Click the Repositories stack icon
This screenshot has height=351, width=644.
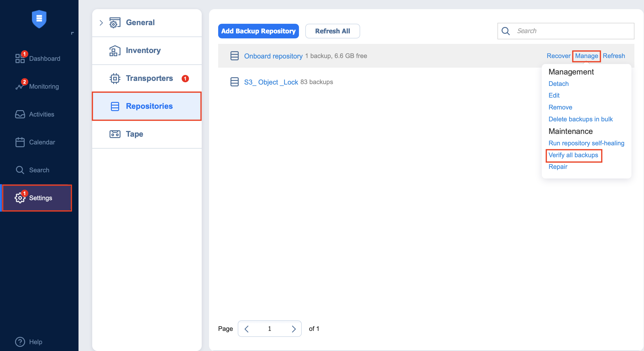click(x=115, y=106)
